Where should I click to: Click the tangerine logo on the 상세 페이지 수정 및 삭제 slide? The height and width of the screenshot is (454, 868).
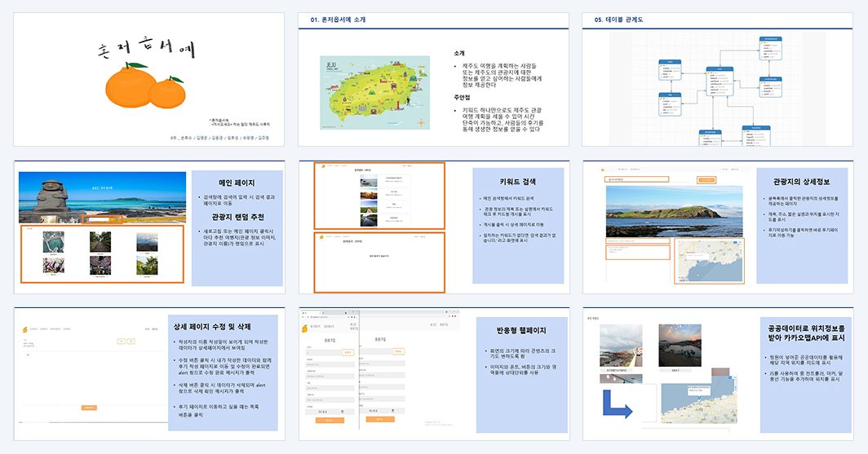[25, 329]
